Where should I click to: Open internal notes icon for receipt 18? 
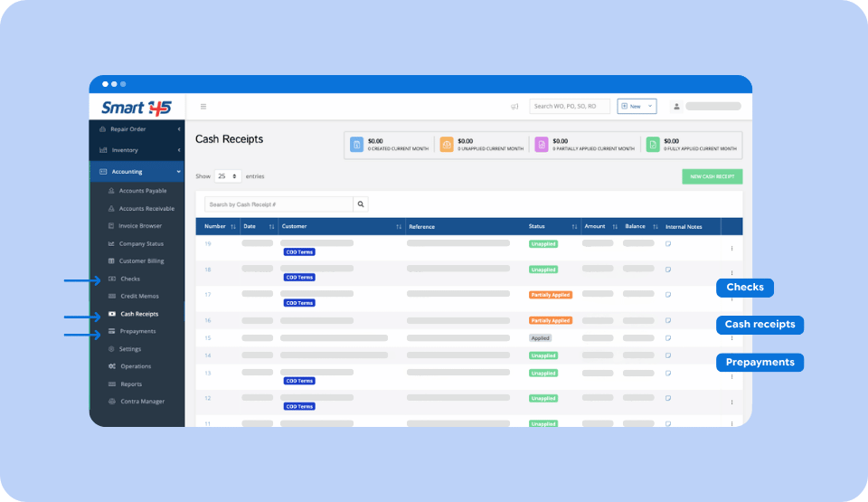pos(668,270)
